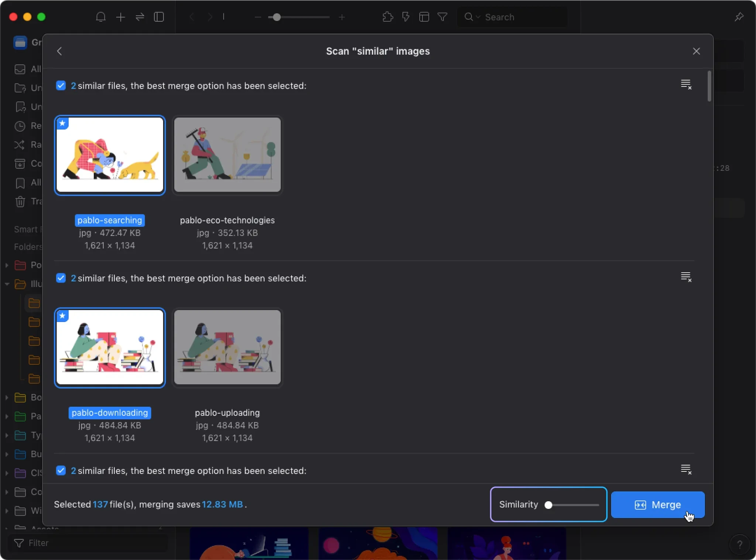Screen dimensions: 756x560
Task: Collapse the Illu folder in sidebar
Action: [x=7, y=284]
